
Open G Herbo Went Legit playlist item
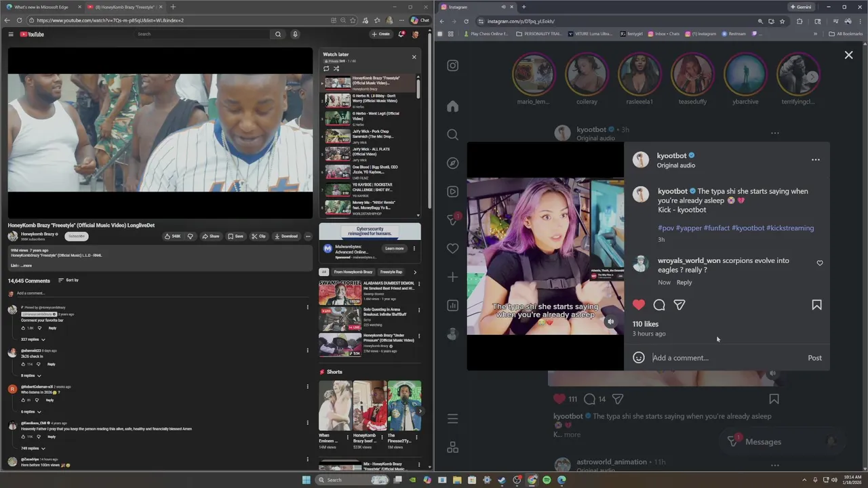point(370,119)
